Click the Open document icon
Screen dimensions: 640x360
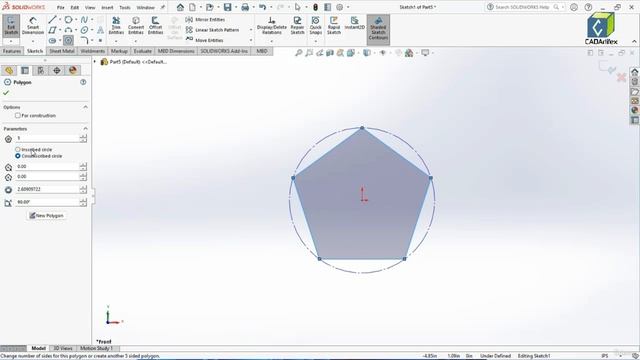[x=209, y=7]
